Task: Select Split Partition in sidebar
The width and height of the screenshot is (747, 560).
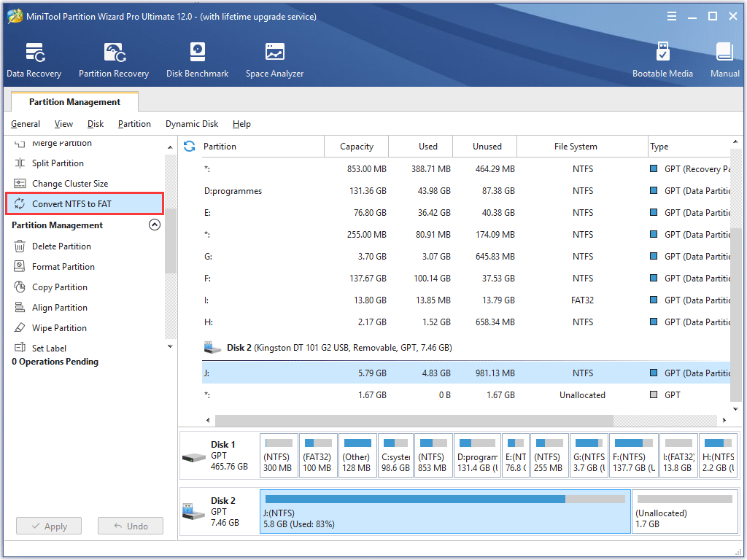Action: click(58, 163)
